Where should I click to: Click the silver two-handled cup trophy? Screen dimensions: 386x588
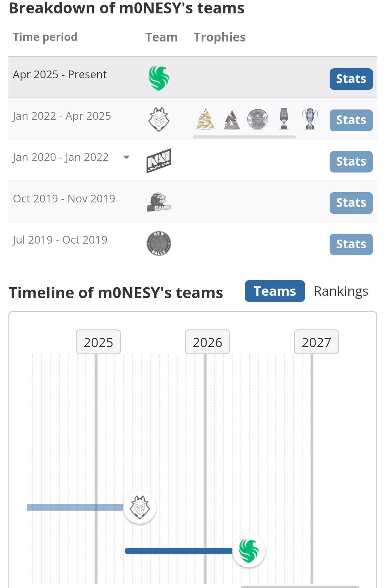click(x=310, y=119)
